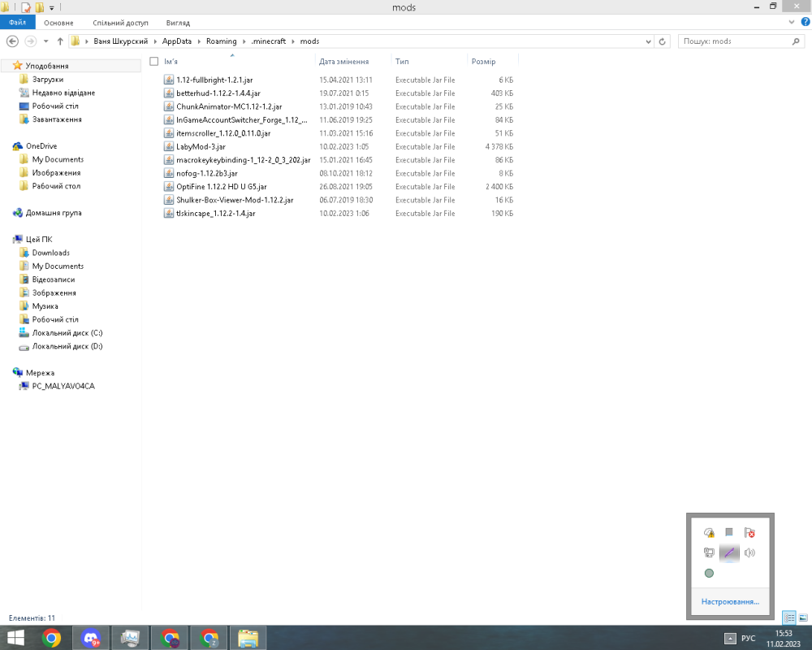Open the recent locations dropdown arrow
Image resolution: width=812 pixels, height=650 pixels.
[x=46, y=41]
